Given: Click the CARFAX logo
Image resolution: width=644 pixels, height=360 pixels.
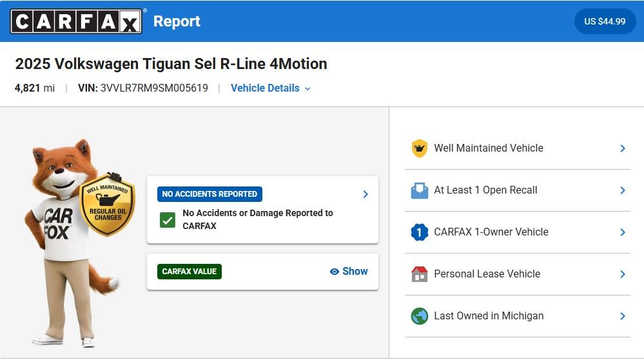Looking at the screenshot, I should click(x=76, y=21).
